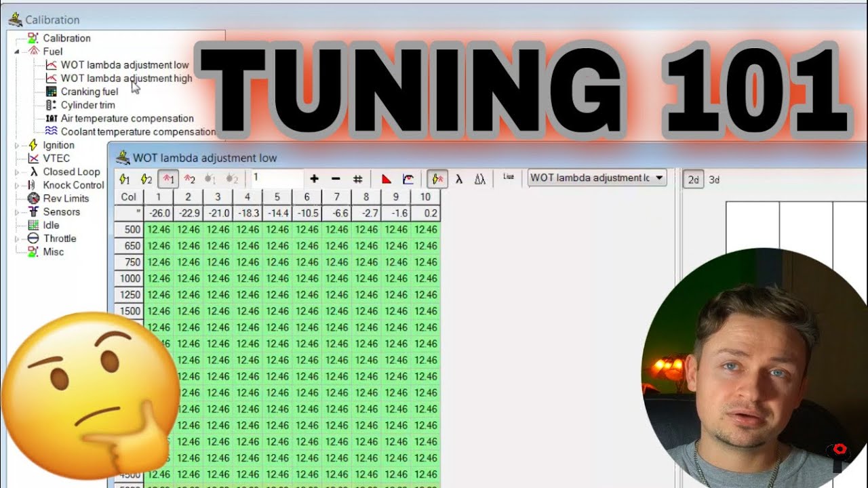Click the 0.2 pressure header cell
The image size is (868, 488).
point(425,213)
